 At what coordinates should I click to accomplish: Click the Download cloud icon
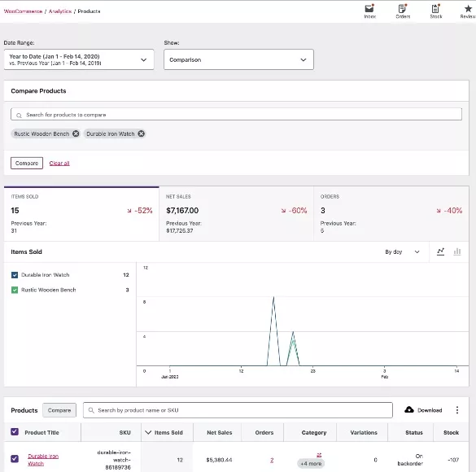(409, 410)
